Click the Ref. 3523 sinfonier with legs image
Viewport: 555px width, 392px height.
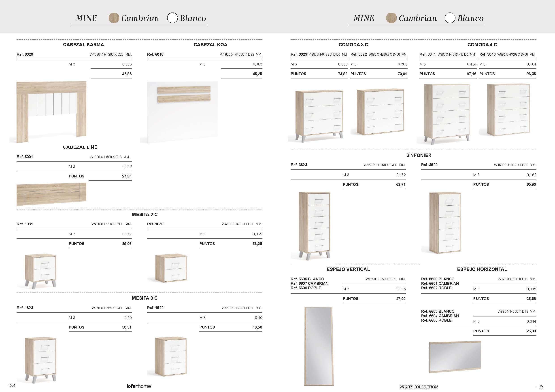315,226
